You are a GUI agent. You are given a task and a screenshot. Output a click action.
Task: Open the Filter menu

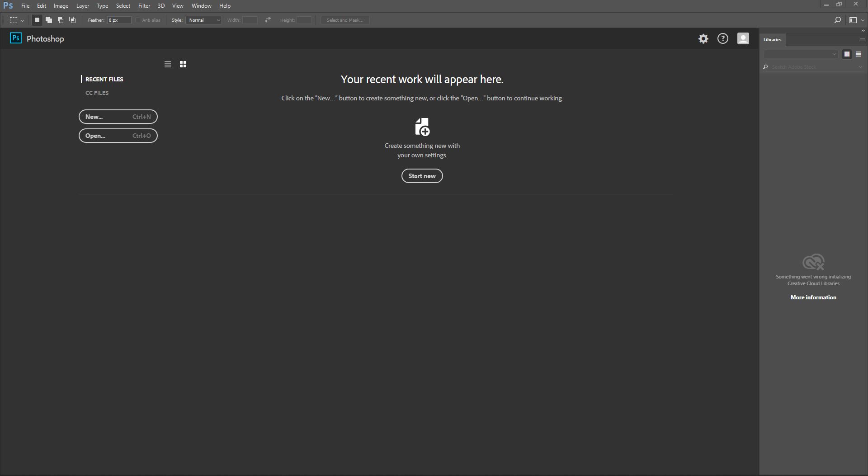[144, 6]
